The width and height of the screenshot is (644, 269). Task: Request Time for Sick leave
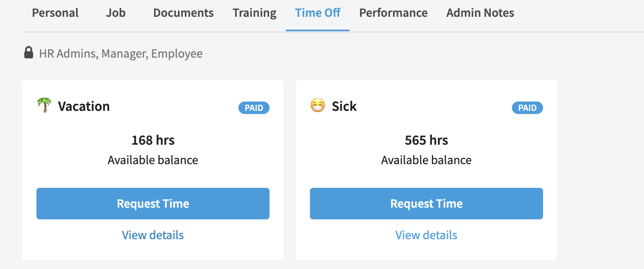[426, 204]
